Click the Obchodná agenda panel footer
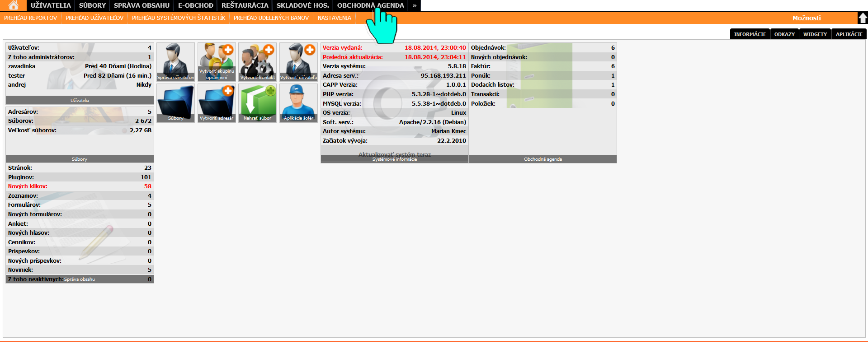This screenshot has width=868, height=344. pos(542,159)
